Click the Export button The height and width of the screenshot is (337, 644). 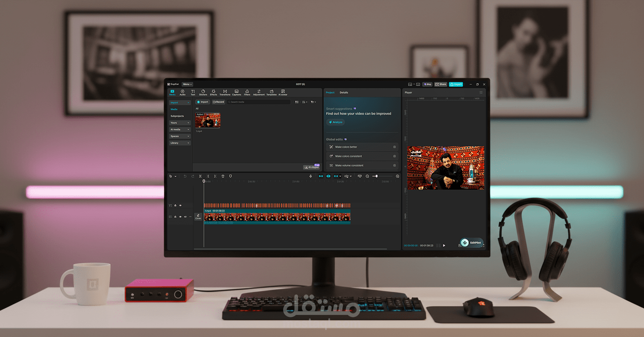[x=456, y=84]
